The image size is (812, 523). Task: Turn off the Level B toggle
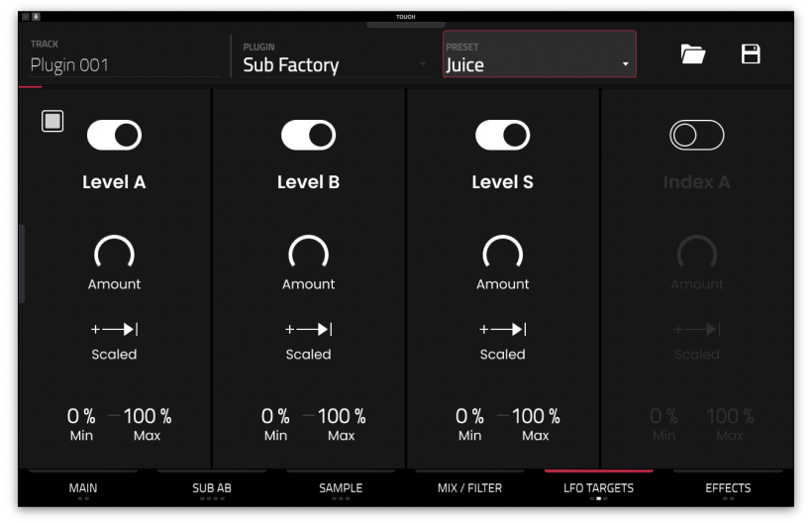click(308, 136)
